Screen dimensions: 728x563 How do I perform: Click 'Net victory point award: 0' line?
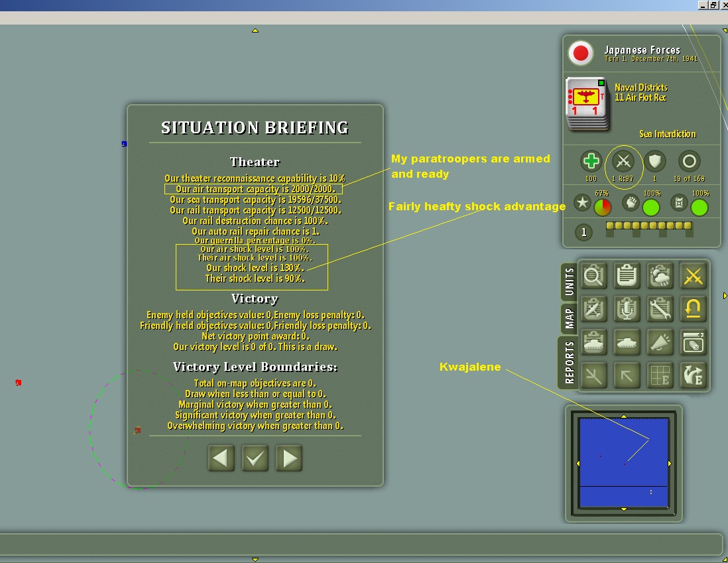click(255, 336)
